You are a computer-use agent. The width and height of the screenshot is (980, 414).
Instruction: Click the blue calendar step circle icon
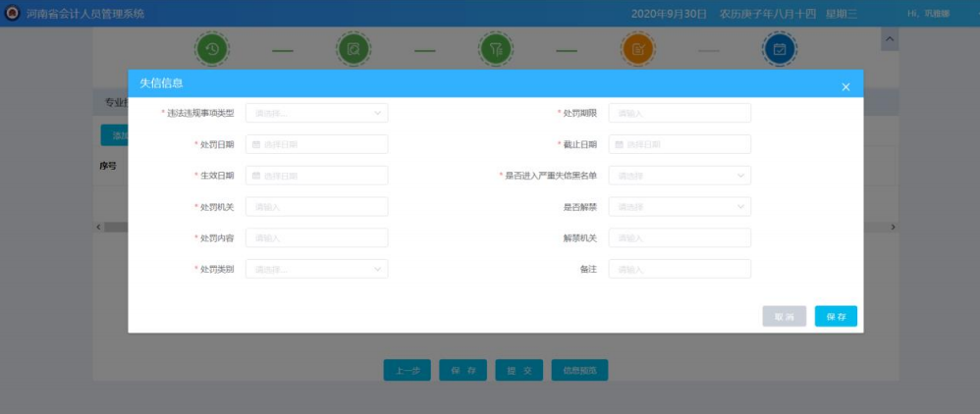(x=780, y=49)
